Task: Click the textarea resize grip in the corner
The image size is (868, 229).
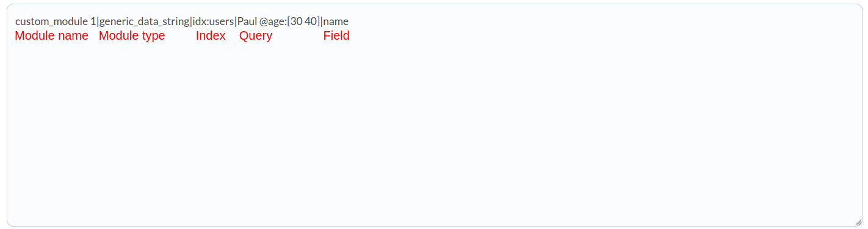Action: 858,222
